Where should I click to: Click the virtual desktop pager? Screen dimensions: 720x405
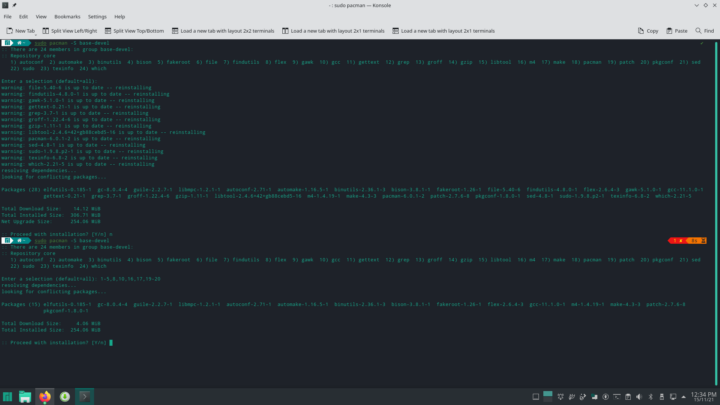[548, 397]
